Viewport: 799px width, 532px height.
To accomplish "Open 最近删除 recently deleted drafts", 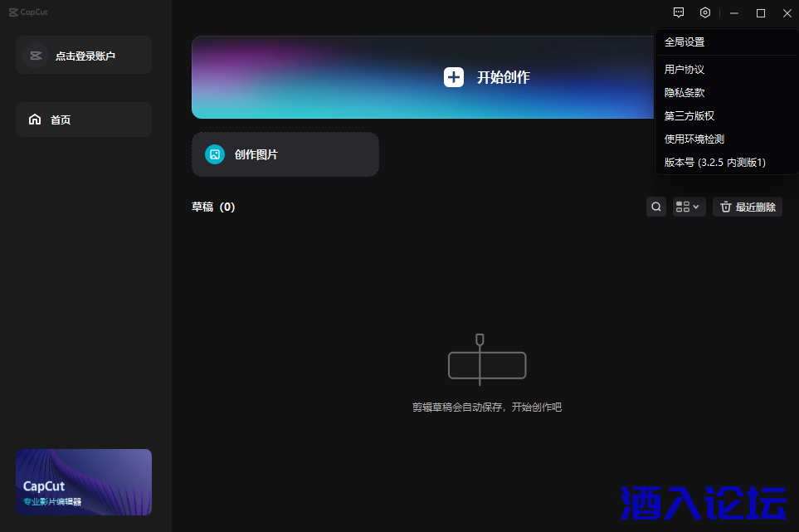I will click(753, 206).
